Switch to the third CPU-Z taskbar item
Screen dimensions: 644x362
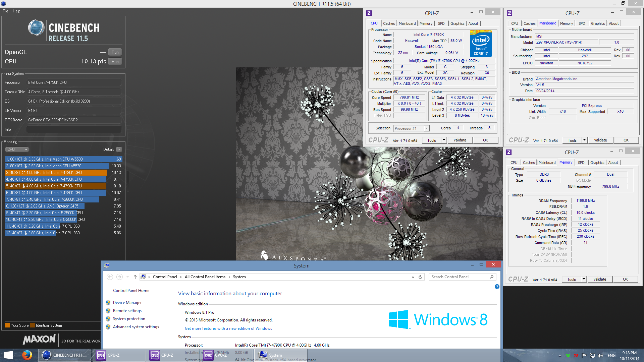pos(227,355)
